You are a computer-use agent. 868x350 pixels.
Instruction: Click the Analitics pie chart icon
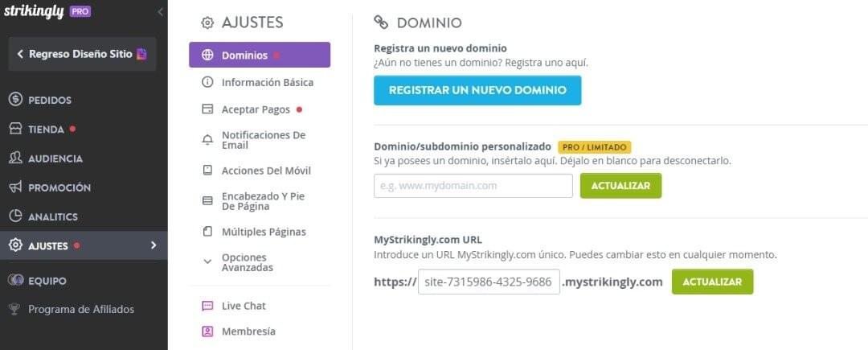point(16,216)
